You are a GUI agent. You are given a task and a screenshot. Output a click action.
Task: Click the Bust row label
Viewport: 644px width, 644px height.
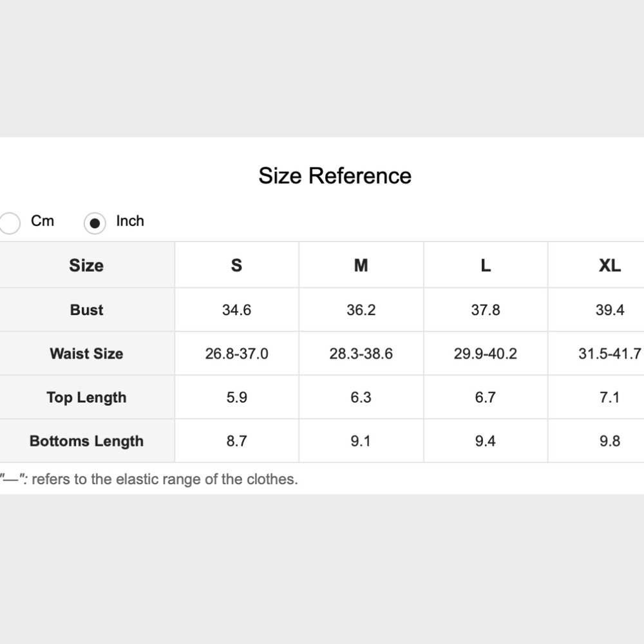tap(86, 310)
